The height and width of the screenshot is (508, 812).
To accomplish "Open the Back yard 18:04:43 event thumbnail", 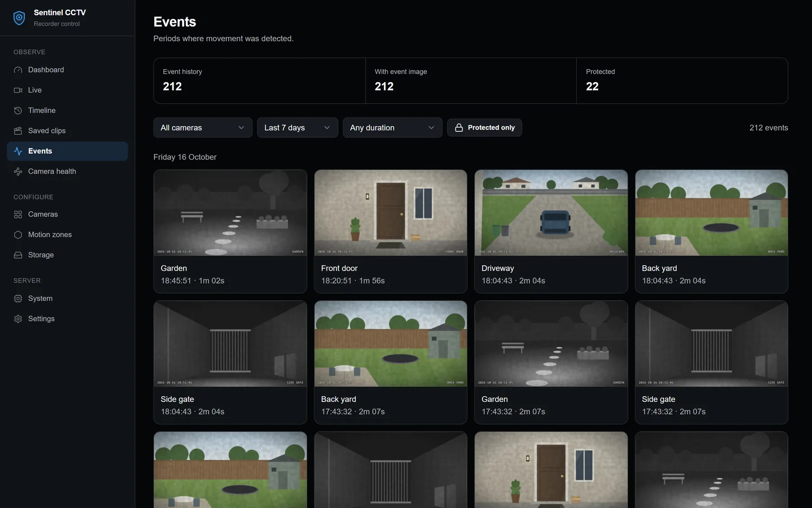I will tap(711, 213).
